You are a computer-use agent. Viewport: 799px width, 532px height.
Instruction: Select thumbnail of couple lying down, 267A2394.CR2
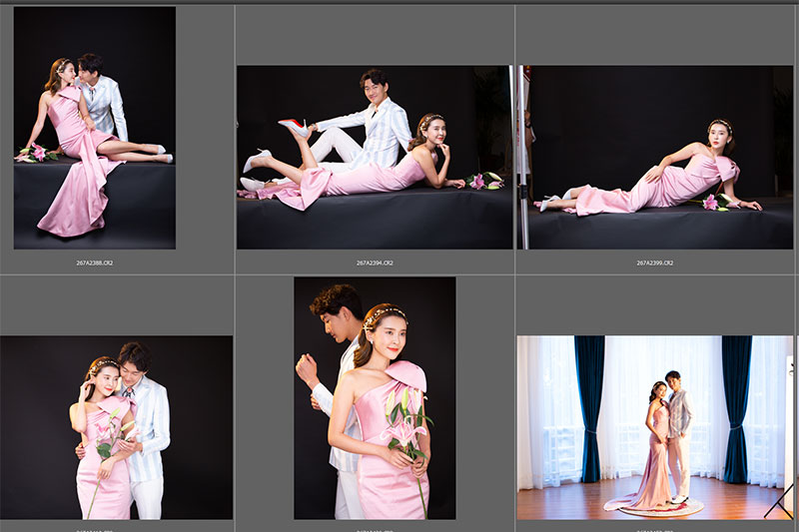coord(375,157)
